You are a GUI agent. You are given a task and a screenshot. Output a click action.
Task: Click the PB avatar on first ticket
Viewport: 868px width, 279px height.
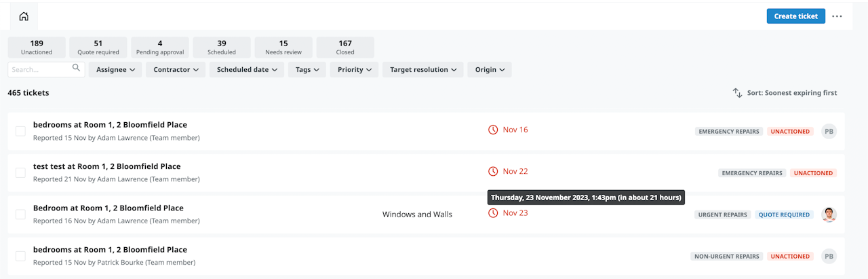pos(829,131)
